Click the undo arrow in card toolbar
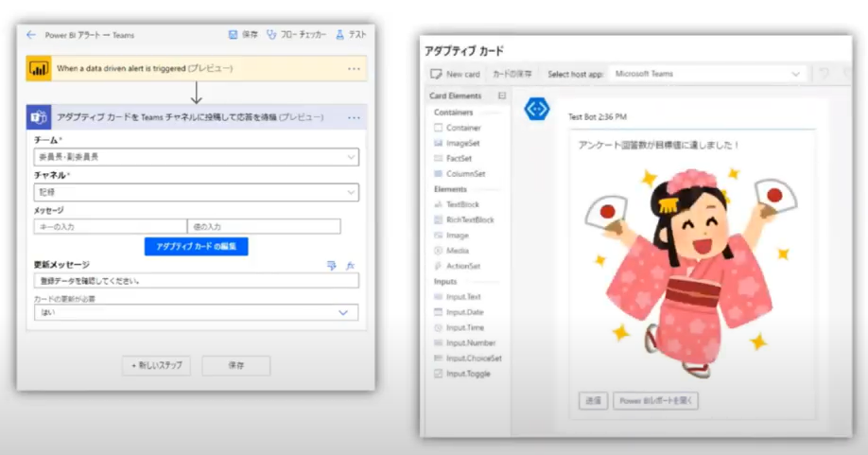 [825, 74]
